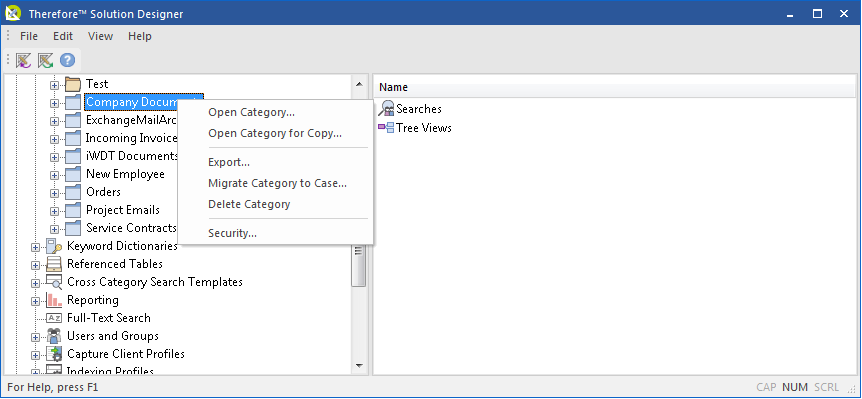Click the Capture Client Profiles icon
Image resolution: width=862 pixels, height=399 pixels.
click(x=54, y=354)
